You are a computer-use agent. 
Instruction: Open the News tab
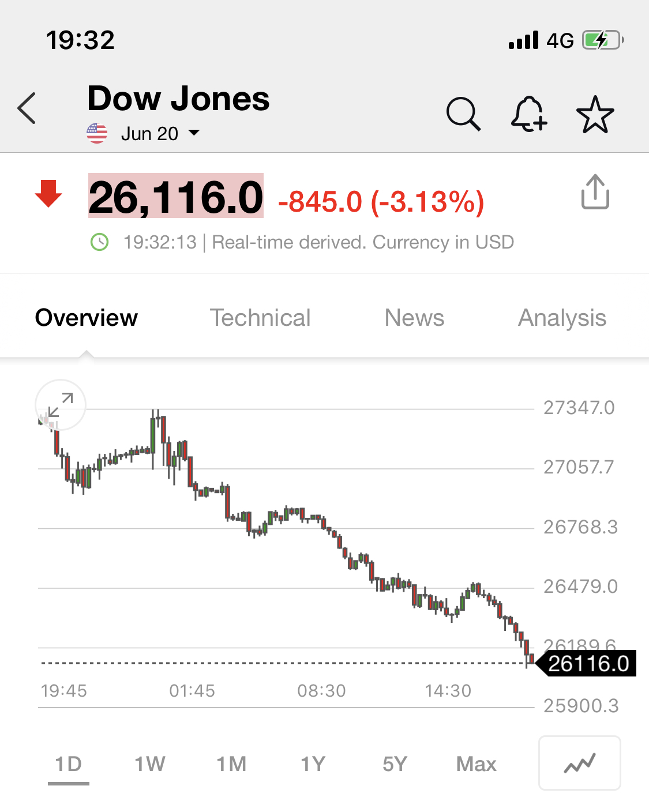tap(414, 318)
